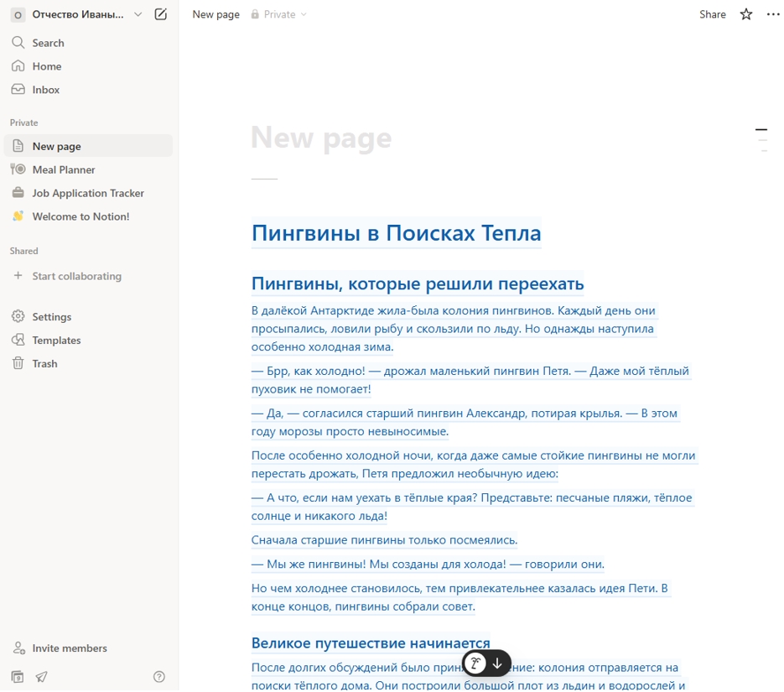Star this page as favorite
Screen dimensions: 784x692
[746, 14]
